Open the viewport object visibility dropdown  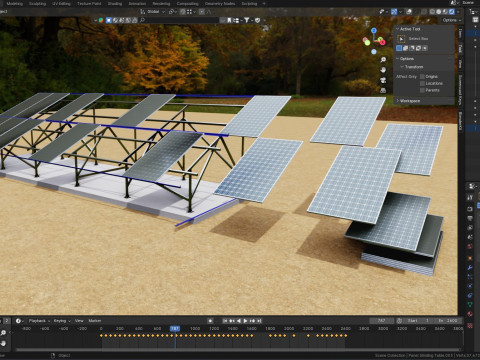coord(383,12)
